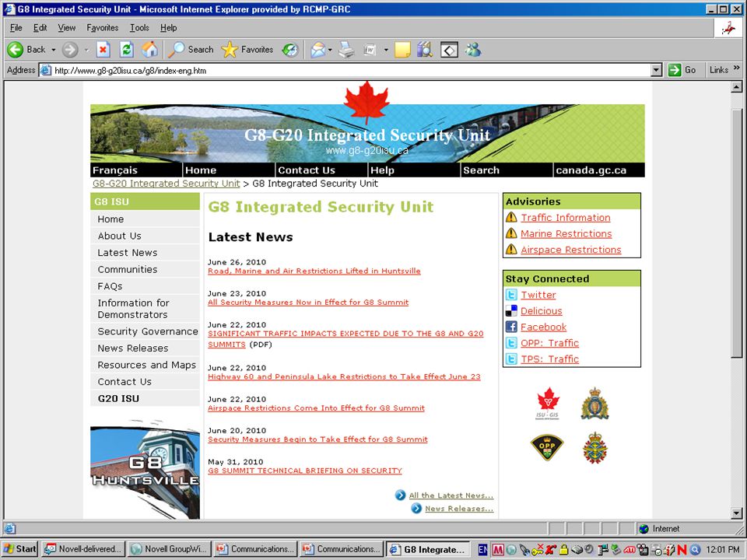Viewport: 747px width, 560px height.
Task: Open the Marine Restrictions advisory link
Action: tap(566, 234)
